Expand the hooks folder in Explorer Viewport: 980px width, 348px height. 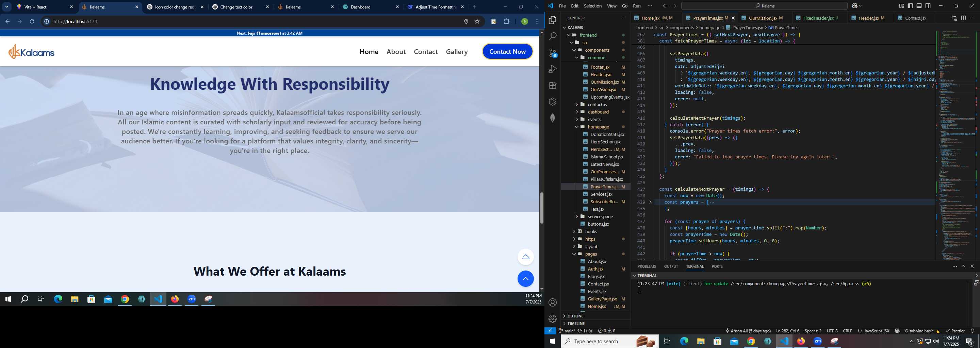[574, 231]
